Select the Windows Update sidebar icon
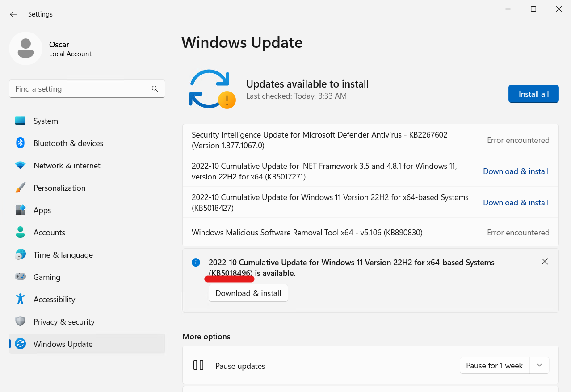This screenshot has height=392, width=571. (21, 344)
